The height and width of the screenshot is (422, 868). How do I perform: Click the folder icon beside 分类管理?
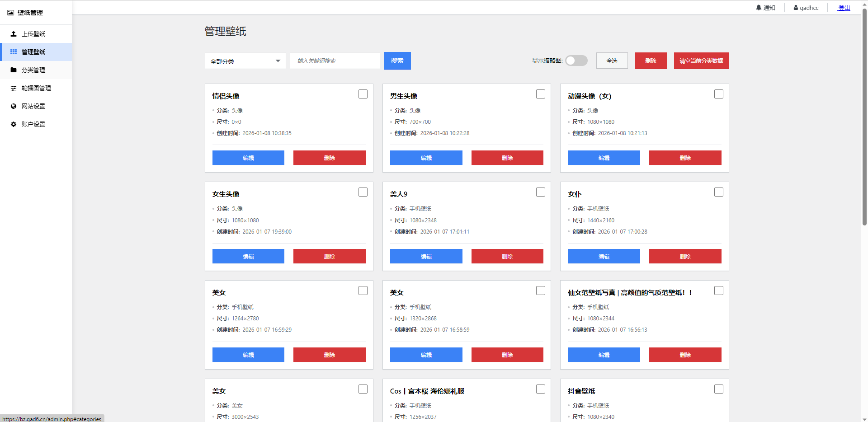[x=14, y=70]
